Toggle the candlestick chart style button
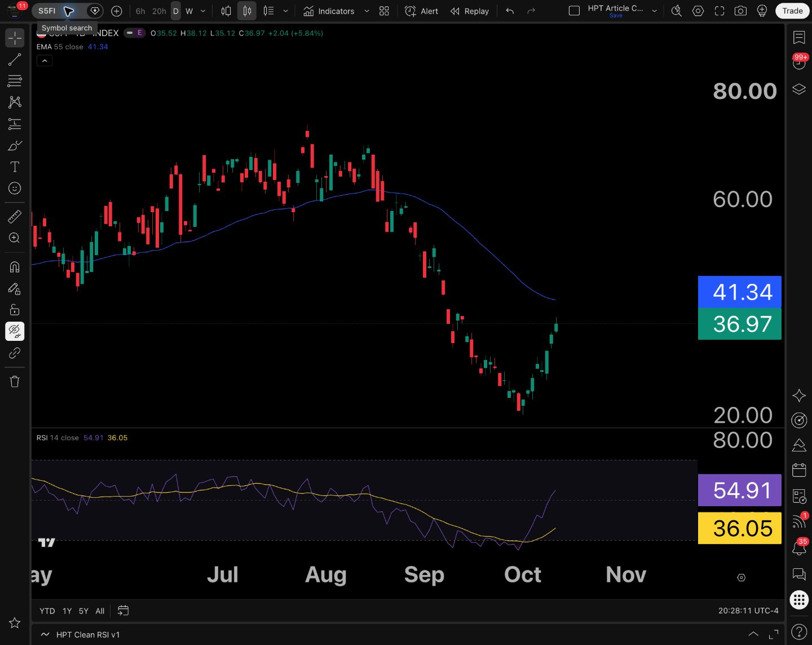This screenshot has width=812, height=645. (x=247, y=11)
